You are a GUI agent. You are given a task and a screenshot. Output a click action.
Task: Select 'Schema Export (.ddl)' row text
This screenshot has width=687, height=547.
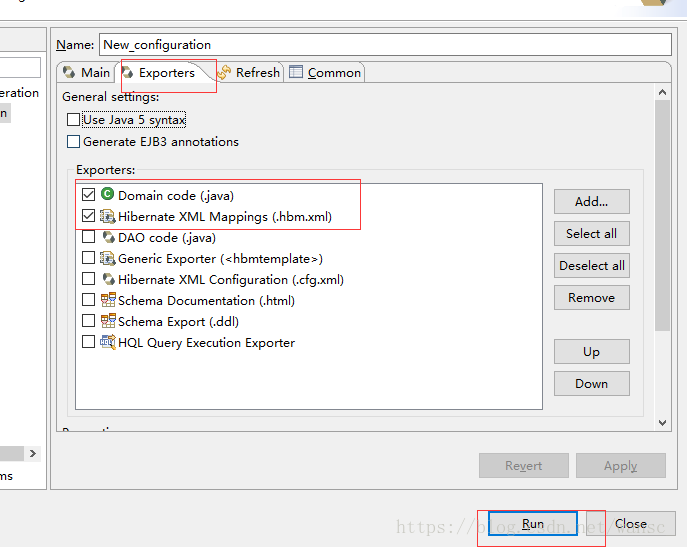178,322
